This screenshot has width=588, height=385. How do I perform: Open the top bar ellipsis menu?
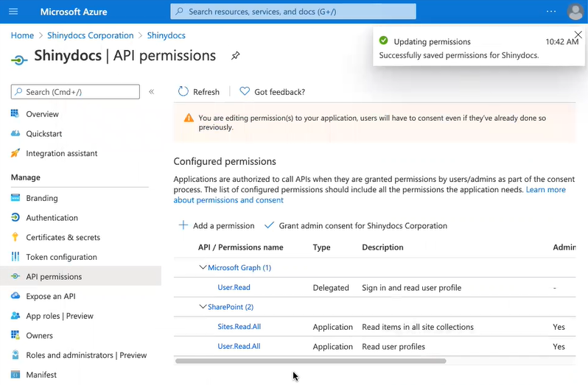(x=551, y=12)
